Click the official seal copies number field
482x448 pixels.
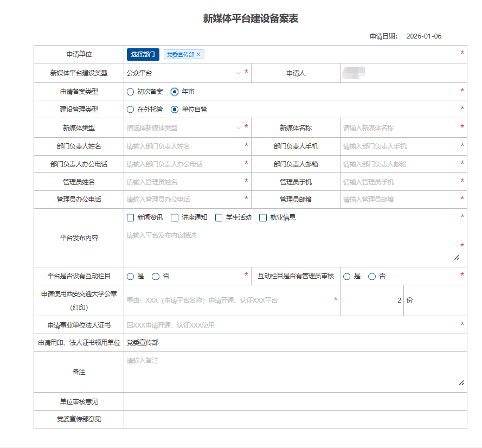coord(373,300)
